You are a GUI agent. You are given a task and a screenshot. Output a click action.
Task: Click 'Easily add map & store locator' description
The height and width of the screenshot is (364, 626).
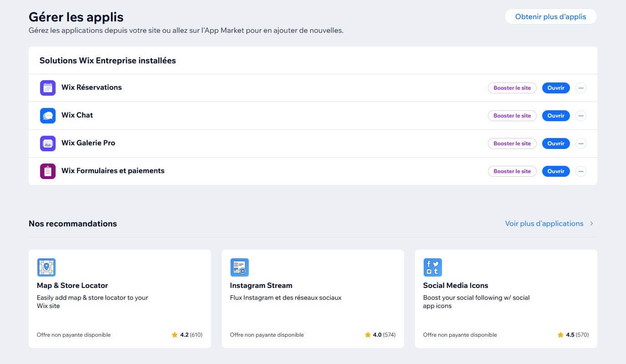point(92,302)
